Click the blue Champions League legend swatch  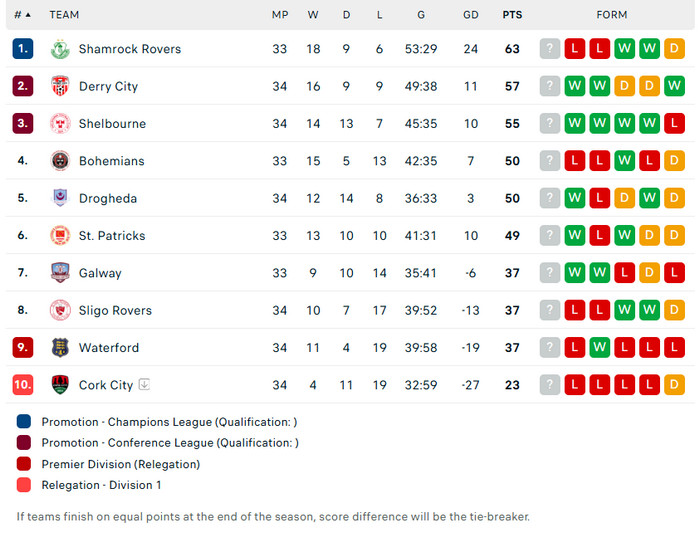(x=24, y=422)
